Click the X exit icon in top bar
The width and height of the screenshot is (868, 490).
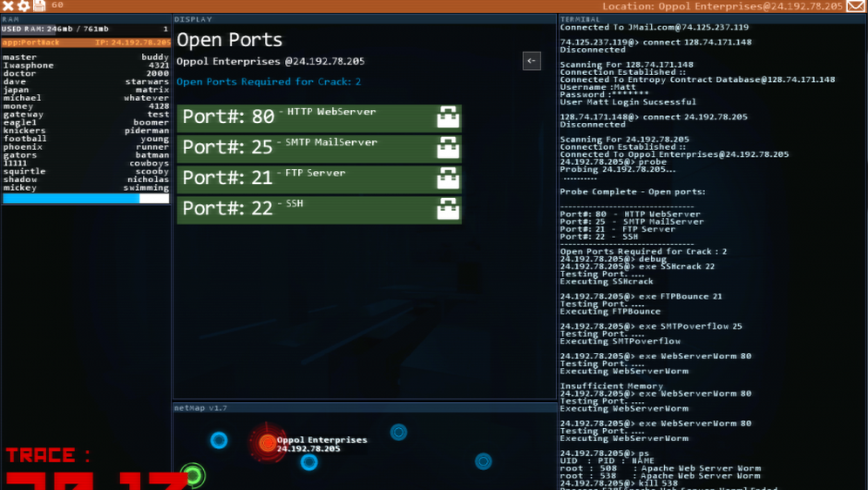click(8, 6)
